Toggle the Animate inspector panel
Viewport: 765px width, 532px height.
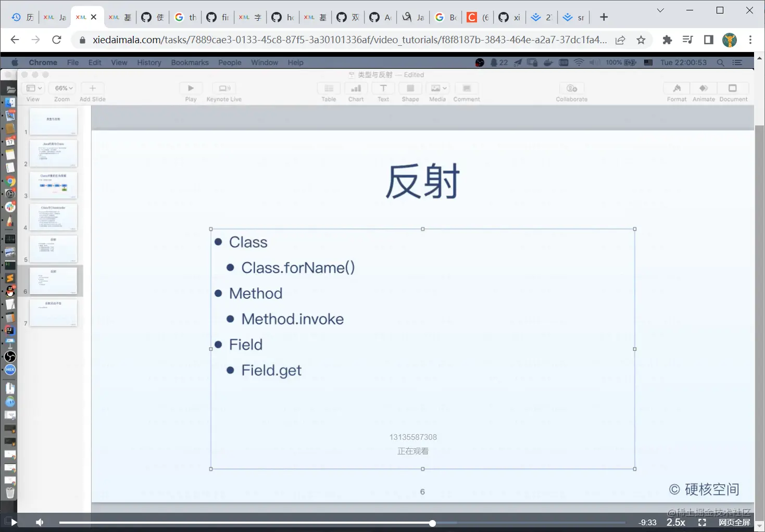(x=704, y=88)
